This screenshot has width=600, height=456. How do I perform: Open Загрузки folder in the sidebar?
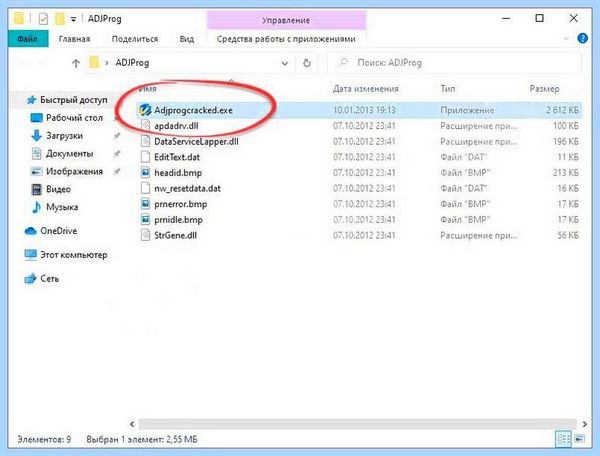64,136
